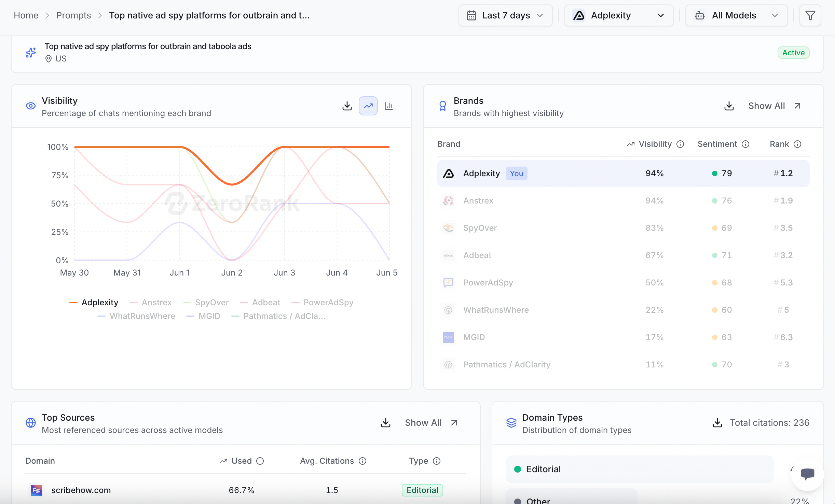Download the Domain Types data
This screenshot has width=835, height=504.
717,423
